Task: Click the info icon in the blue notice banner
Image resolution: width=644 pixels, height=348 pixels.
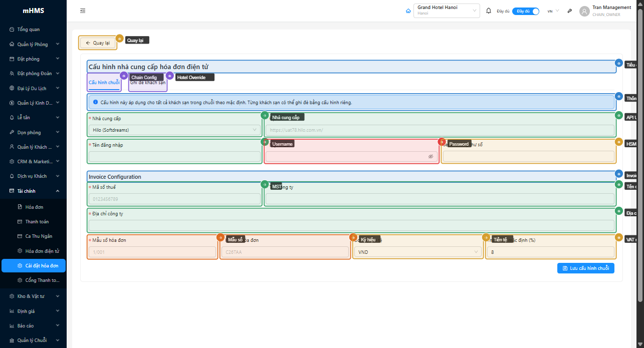Action: tap(96, 102)
